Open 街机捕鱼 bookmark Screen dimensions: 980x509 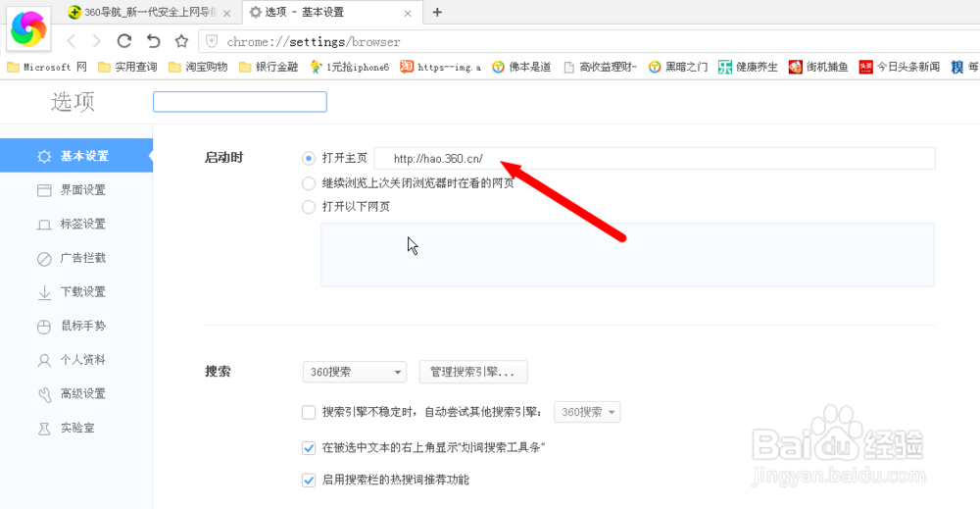click(x=818, y=67)
